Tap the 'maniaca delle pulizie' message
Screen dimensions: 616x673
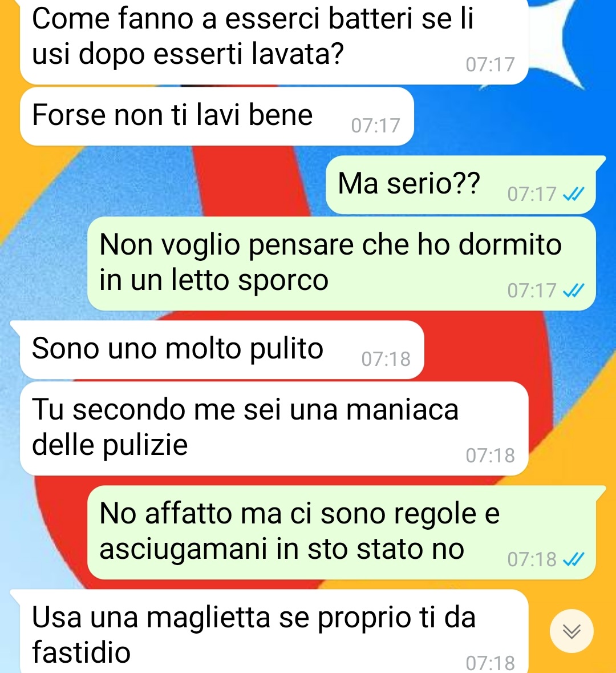pos(274,428)
